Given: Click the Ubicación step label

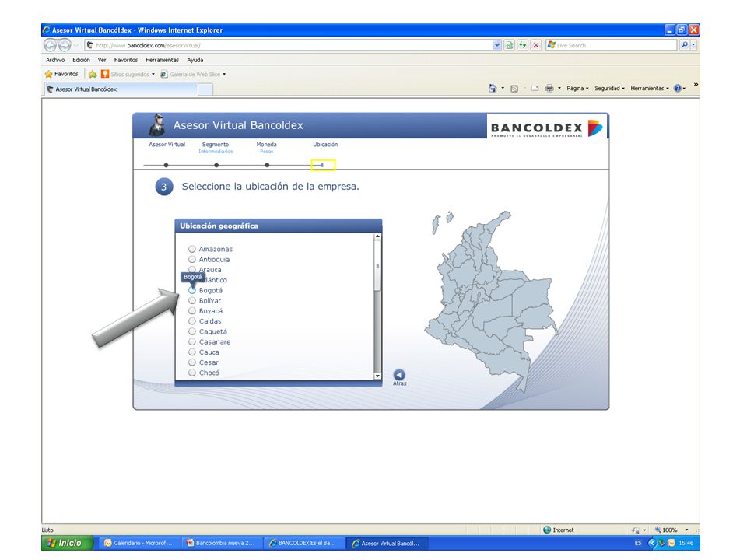Looking at the screenshot, I should (x=325, y=145).
